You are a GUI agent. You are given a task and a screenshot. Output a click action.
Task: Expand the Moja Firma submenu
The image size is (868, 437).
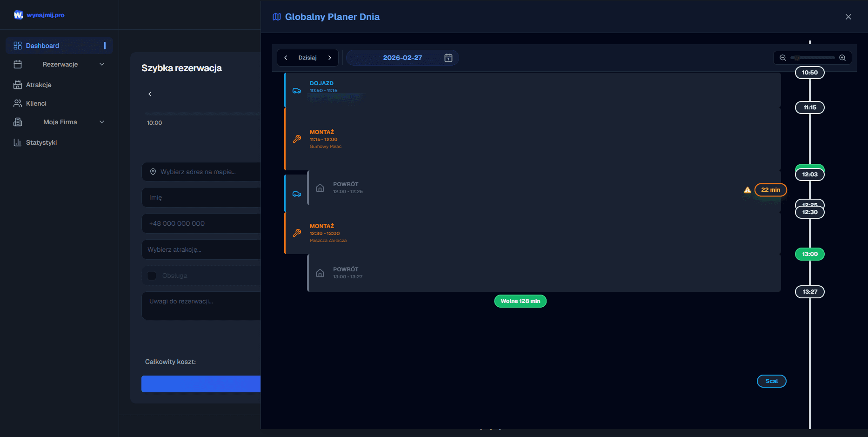click(102, 122)
